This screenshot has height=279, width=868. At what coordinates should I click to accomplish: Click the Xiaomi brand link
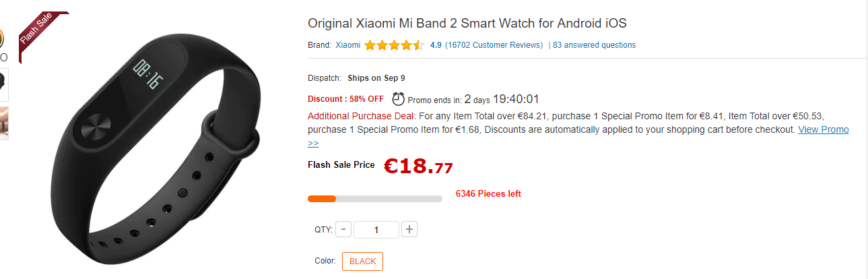(347, 45)
